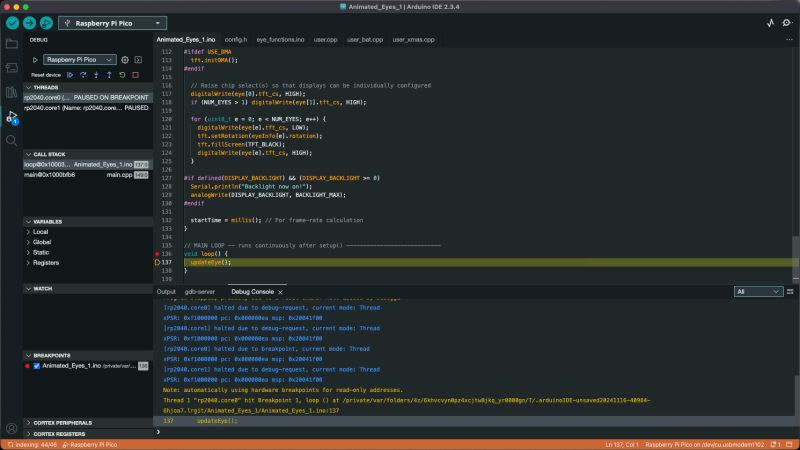The width and height of the screenshot is (800, 450).
Task: Toggle the bottom panel icon in status bar
Action: click(790, 445)
